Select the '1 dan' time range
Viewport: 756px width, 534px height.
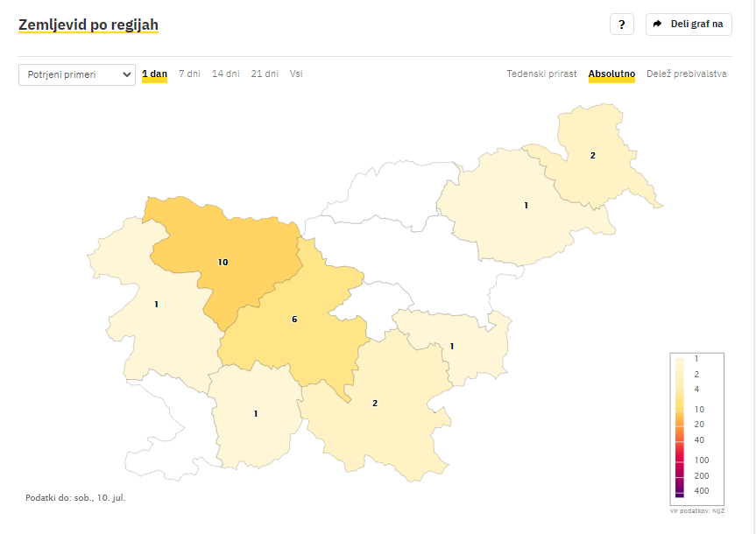point(154,74)
